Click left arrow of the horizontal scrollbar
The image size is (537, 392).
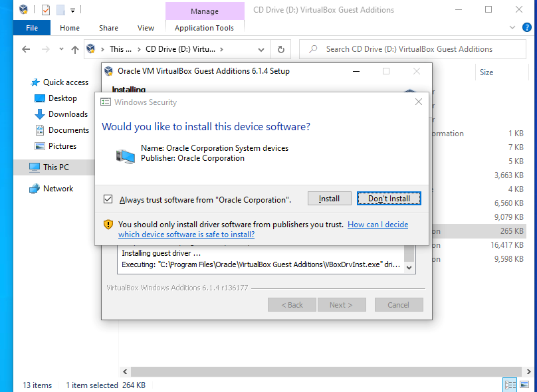pyautogui.click(x=125, y=371)
